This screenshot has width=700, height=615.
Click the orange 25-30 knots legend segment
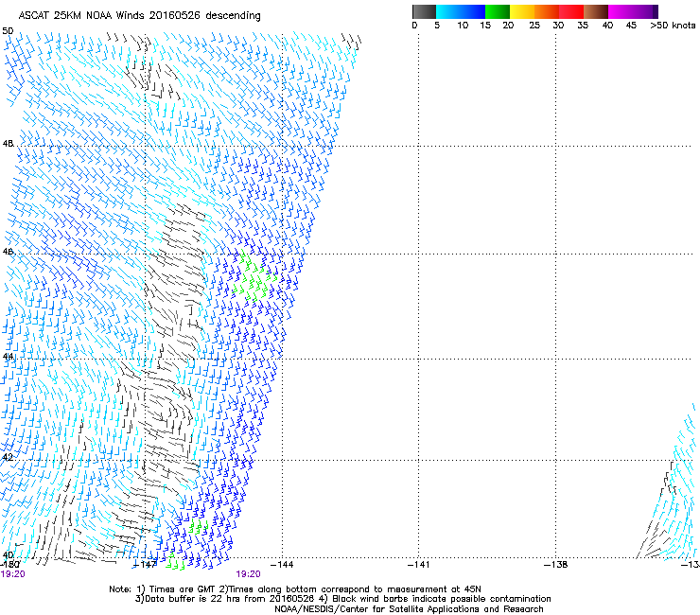(x=547, y=11)
